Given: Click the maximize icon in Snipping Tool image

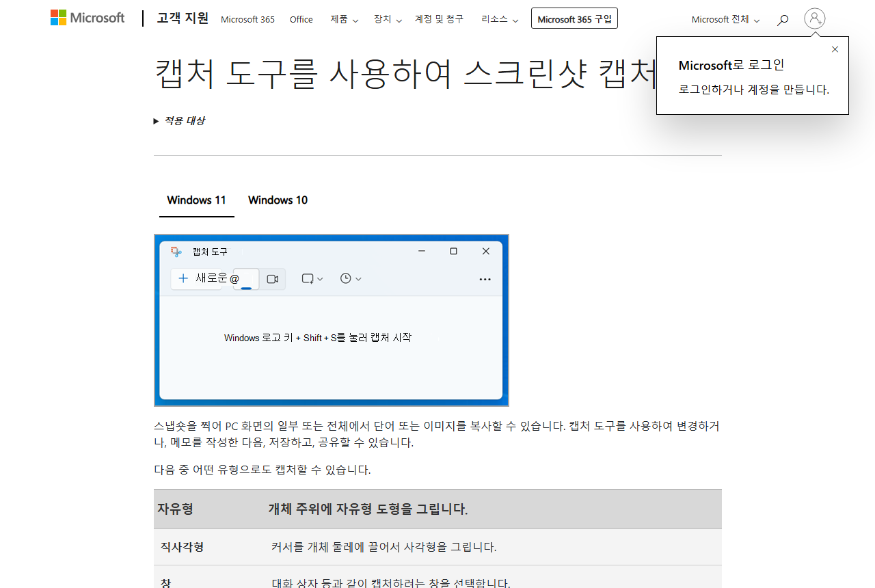Looking at the screenshot, I should pyautogui.click(x=453, y=251).
